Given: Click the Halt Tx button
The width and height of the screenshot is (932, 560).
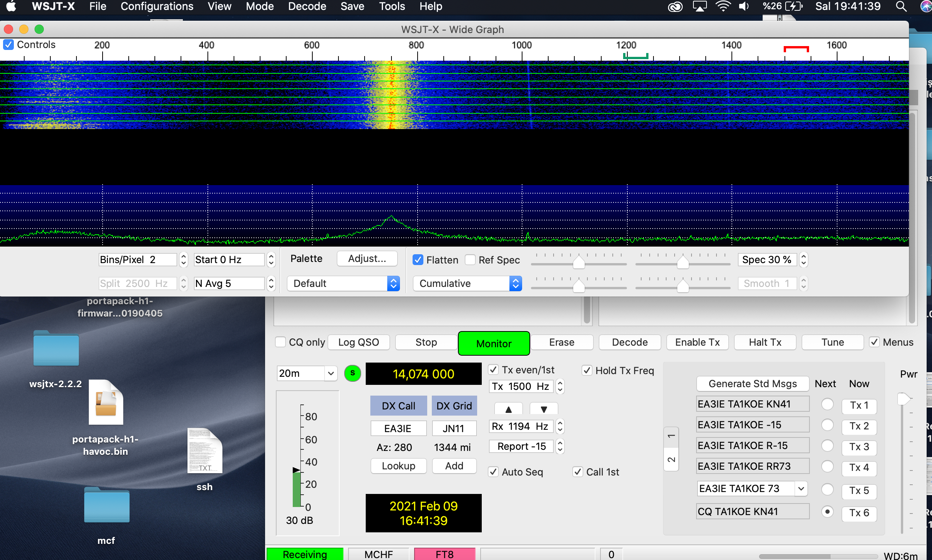Looking at the screenshot, I should coord(765,342).
